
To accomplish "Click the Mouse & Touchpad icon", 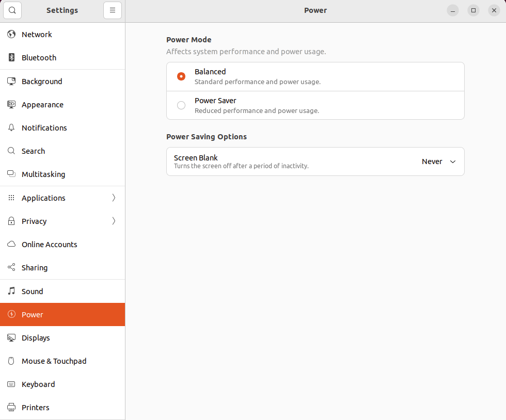I will 11,361.
